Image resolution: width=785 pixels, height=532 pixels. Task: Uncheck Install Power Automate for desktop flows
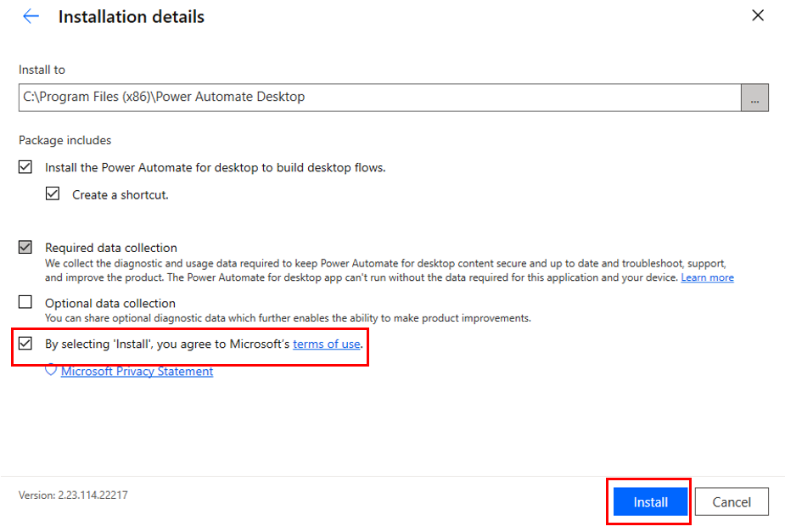(25, 166)
